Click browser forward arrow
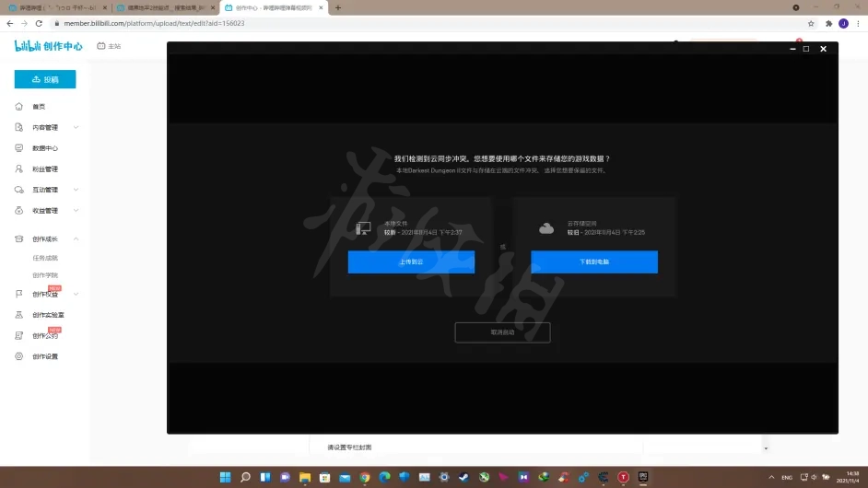 [x=24, y=23]
